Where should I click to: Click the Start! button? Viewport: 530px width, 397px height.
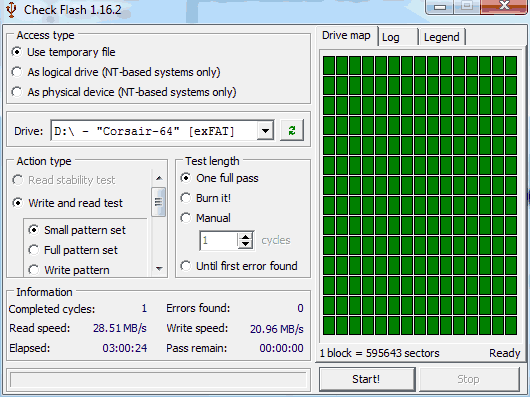(367, 379)
